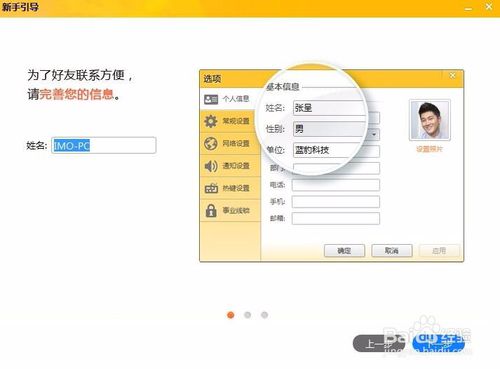
Task: Open the padlock security settings entry
Action: (x=230, y=210)
